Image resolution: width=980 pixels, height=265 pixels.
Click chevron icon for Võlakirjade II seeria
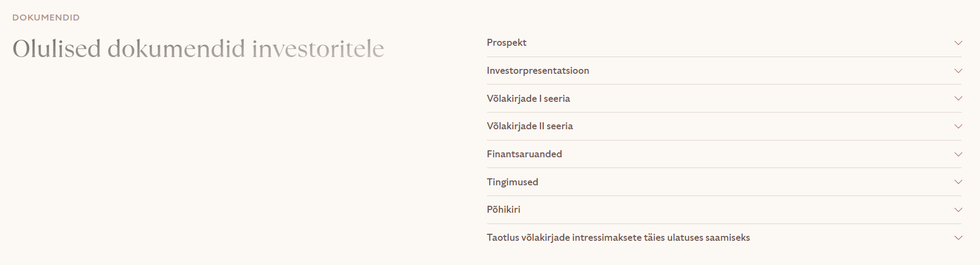(x=958, y=127)
